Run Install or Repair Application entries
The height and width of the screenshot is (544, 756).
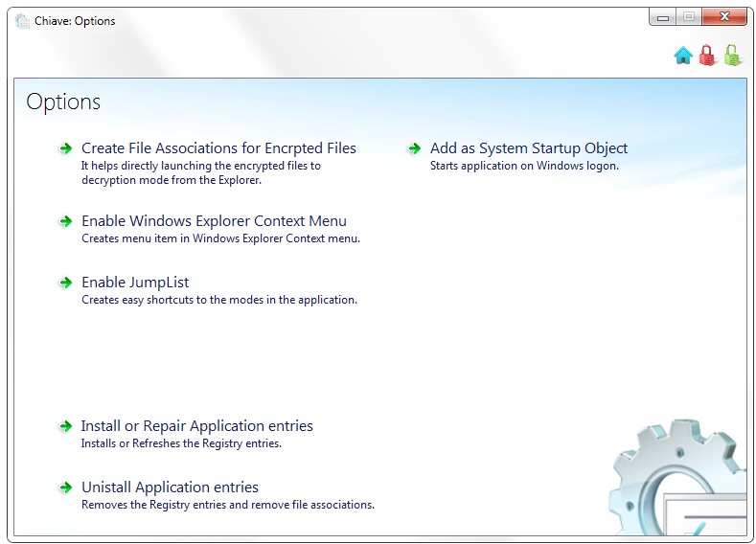pos(196,426)
